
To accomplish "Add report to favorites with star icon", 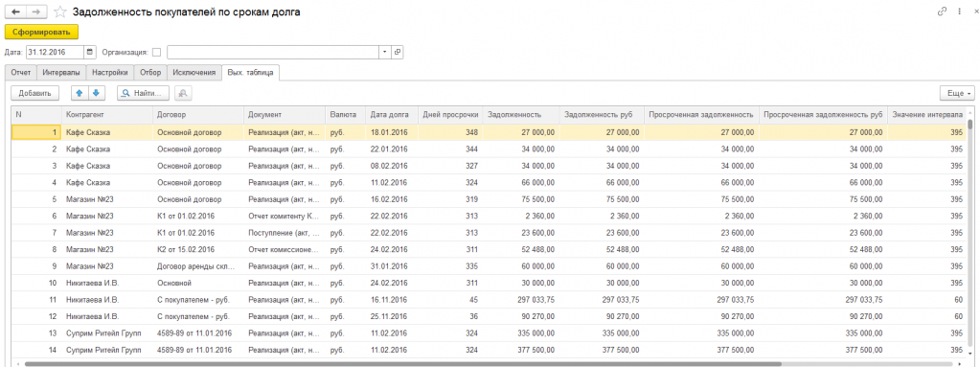I will click(60, 11).
